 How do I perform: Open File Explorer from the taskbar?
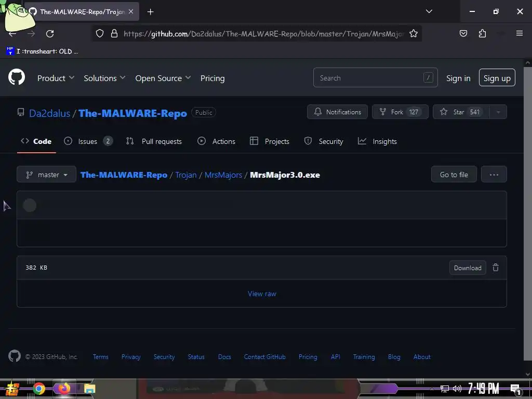pyautogui.click(x=89, y=389)
